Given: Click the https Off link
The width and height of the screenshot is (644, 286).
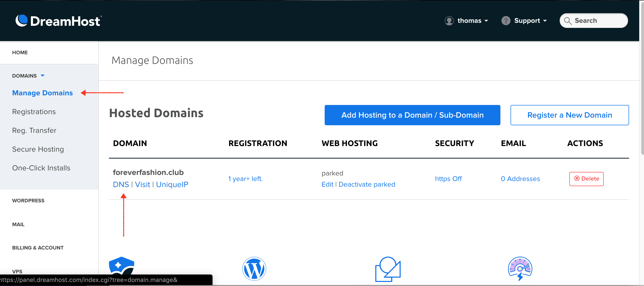Looking at the screenshot, I should click(x=448, y=179).
